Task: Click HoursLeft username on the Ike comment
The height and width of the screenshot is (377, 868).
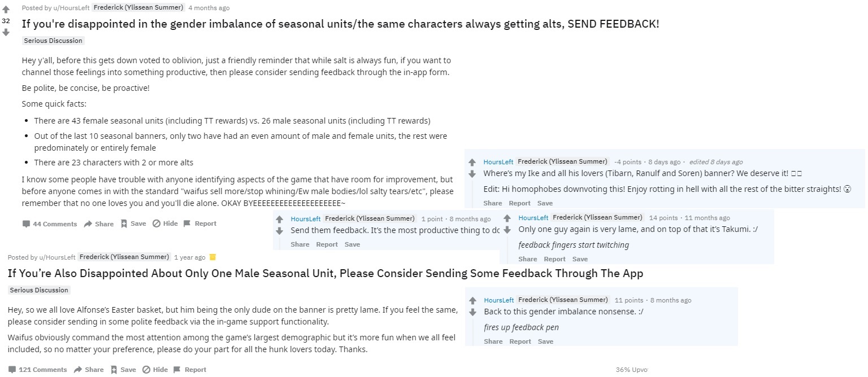Action: (498, 162)
